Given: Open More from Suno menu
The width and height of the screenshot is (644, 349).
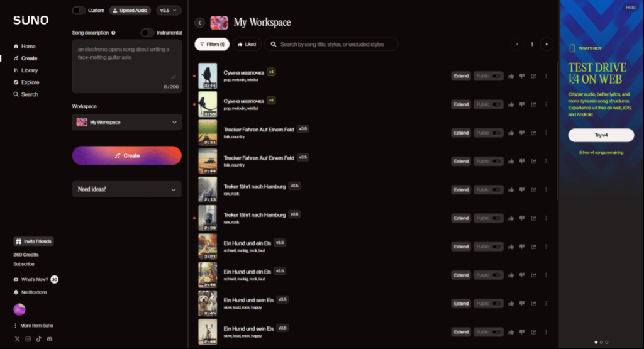Looking at the screenshot, I should click(x=33, y=326).
